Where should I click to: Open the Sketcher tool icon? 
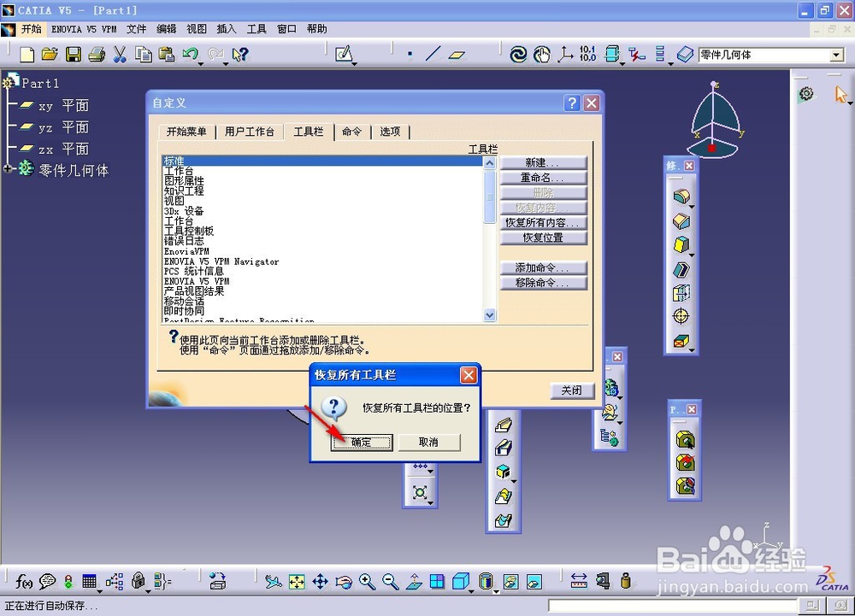click(344, 54)
